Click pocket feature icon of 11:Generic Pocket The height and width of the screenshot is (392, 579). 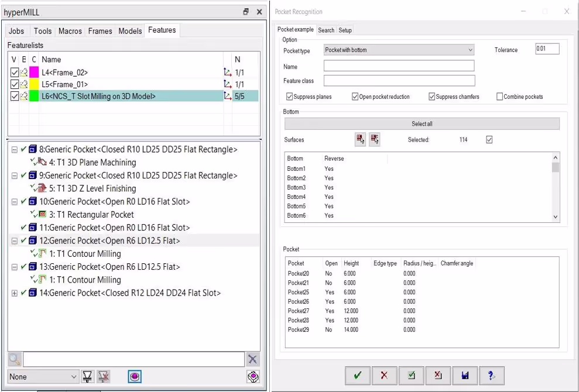[x=33, y=228]
